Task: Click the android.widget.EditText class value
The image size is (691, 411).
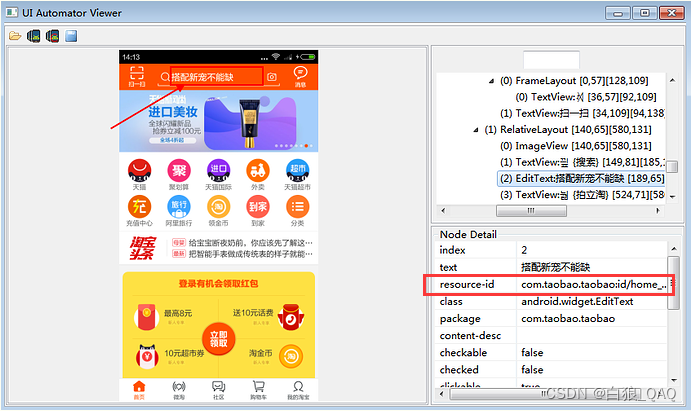Action: [x=577, y=301]
